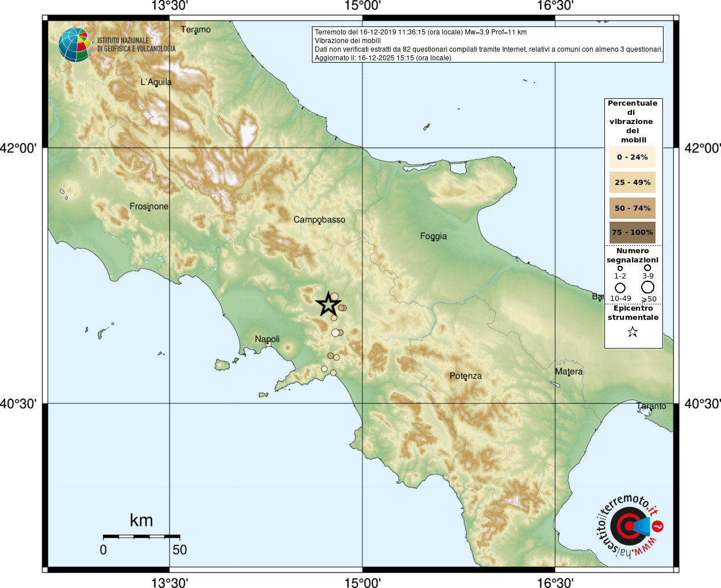This screenshot has width=721, height=588.
Task: Click the Frosinone city label
Action: 149,206
